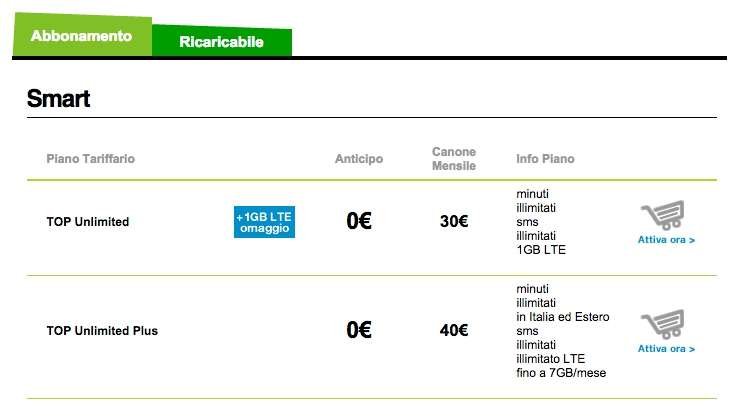
Task: Select the TOP Unlimited plan name
Action: (88, 222)
